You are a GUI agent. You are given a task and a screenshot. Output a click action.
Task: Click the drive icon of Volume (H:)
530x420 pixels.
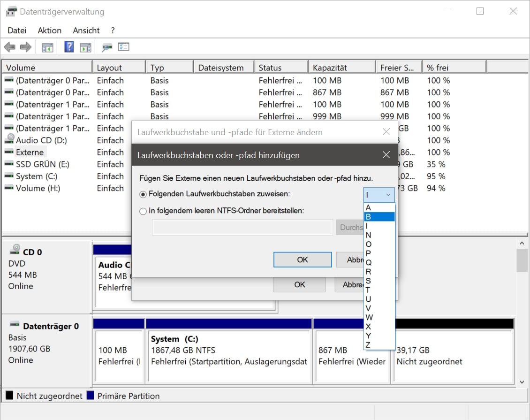tap(9, 188)
